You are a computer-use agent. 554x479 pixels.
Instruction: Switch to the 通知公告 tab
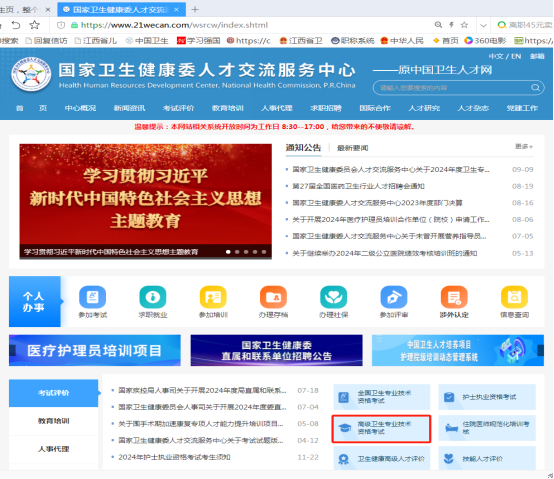(x=303, y=148)
